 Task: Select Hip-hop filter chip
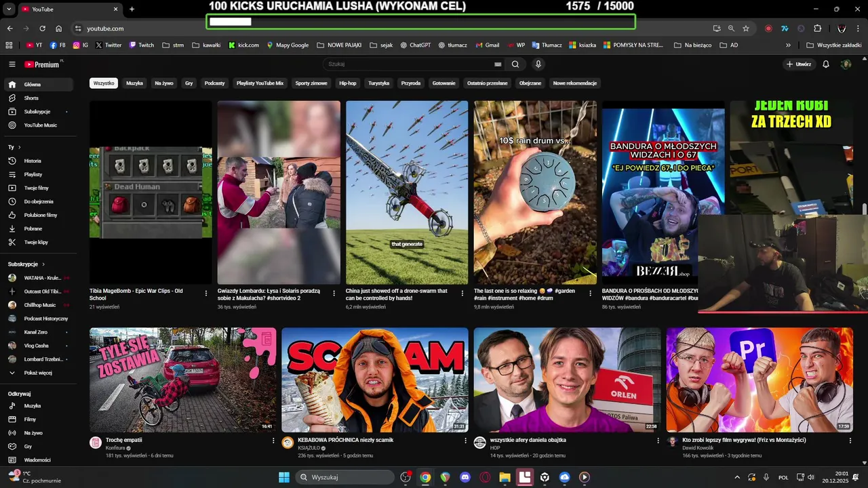348,83
